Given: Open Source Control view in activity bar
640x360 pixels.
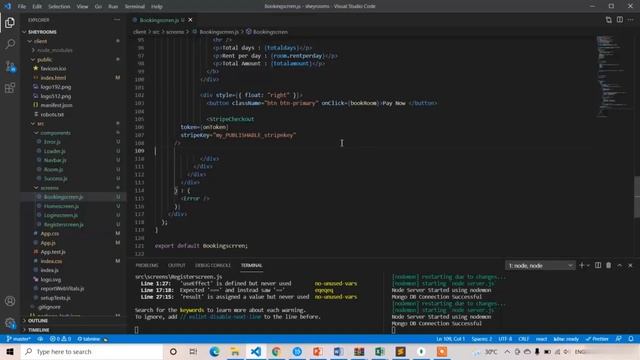Looking at the screenshot, I should (x=10, y=66).
